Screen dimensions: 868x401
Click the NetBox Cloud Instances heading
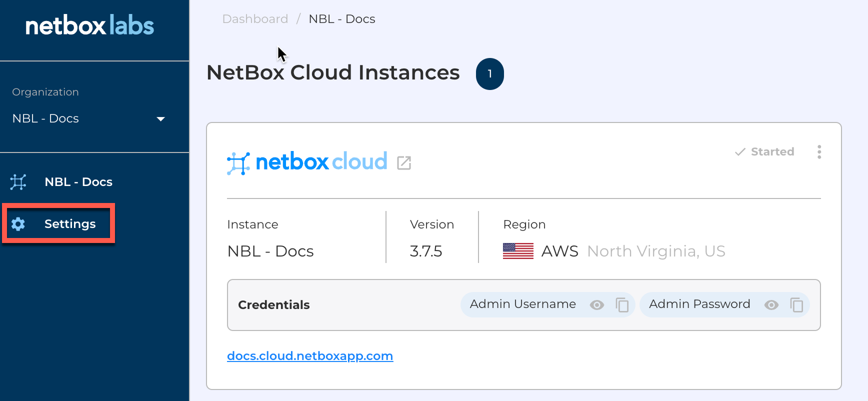(x=333, y=72)
